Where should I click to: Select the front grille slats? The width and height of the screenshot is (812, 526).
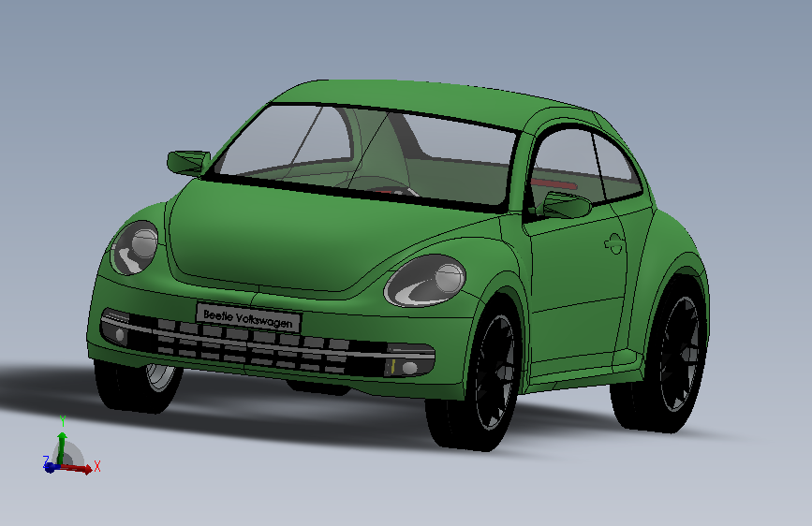(x=254, y=345)
